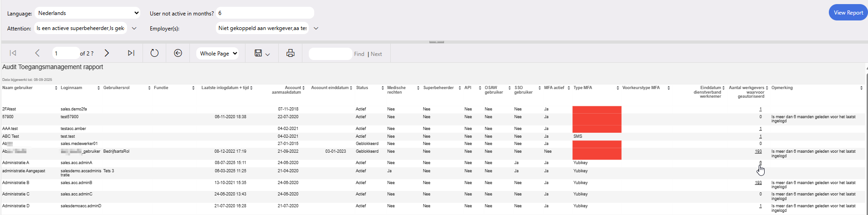
Task: Sort by Laatste inlogdatum + tijd column
Action: [x=251, y=88]
